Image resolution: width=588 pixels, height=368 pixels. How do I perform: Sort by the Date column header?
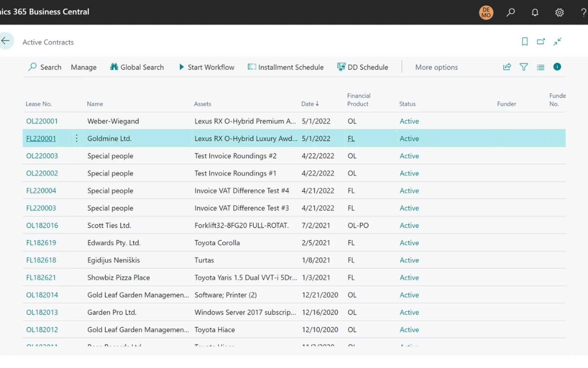point(310,104)
